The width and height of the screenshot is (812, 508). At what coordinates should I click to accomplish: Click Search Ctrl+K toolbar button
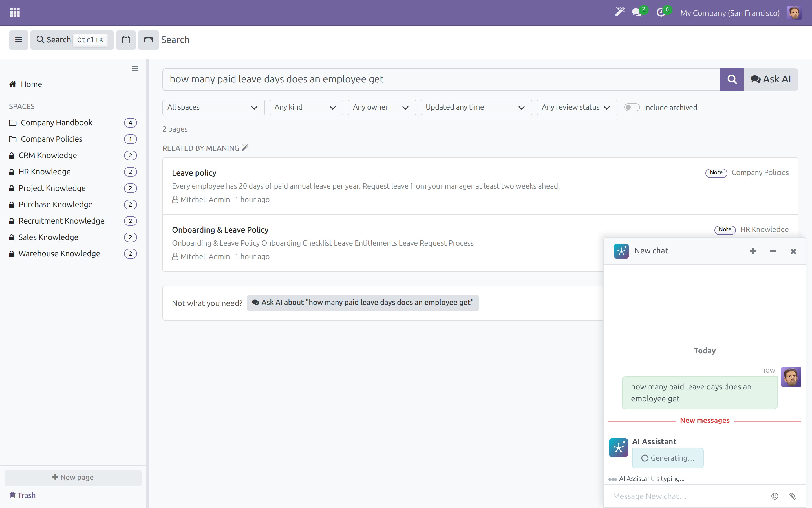coord(72,40)
